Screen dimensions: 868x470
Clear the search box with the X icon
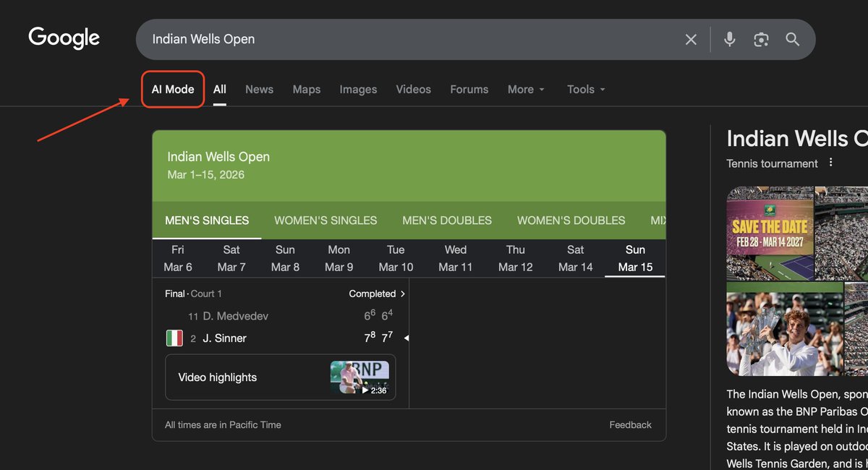tap(691, 40)
